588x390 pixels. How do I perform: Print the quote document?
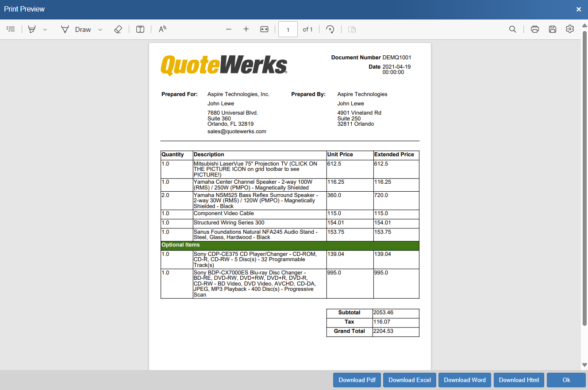pos(534,29)
